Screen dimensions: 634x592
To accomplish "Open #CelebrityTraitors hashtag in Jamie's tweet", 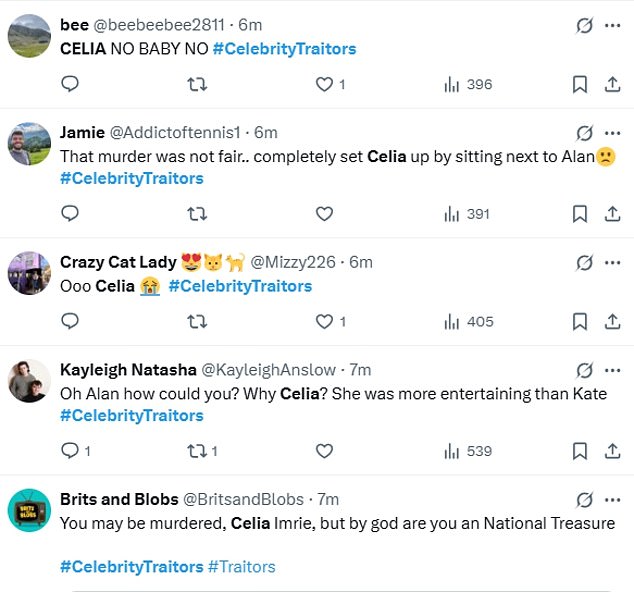I will click(131, 178).
